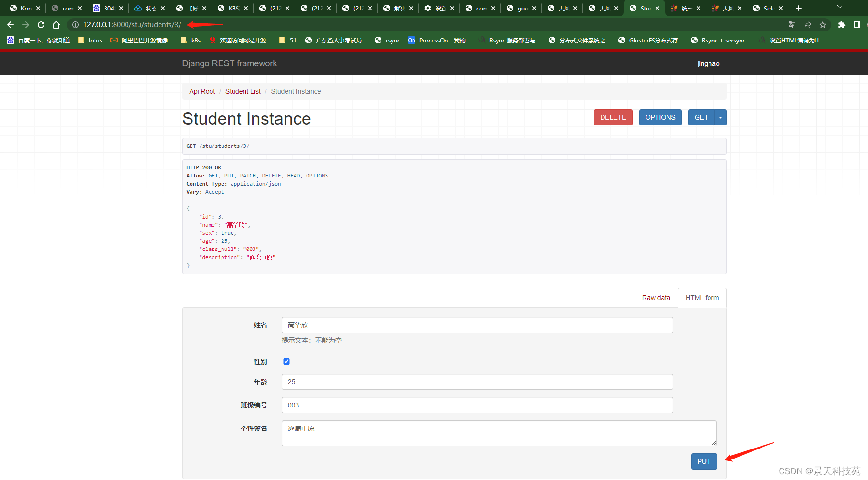Click the browser forward arrow
The image size is (868, 480).
pyautogui.click(x=26, y=25)
